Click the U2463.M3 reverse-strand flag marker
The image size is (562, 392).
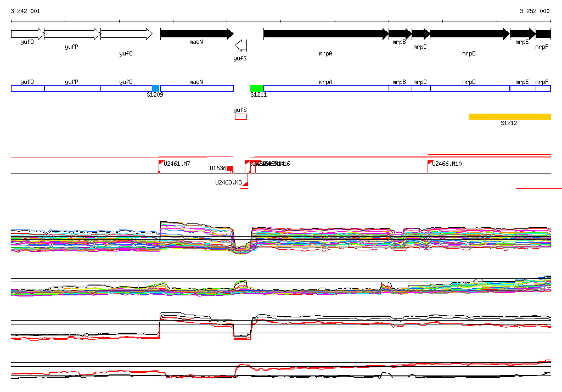click(245, 183)
